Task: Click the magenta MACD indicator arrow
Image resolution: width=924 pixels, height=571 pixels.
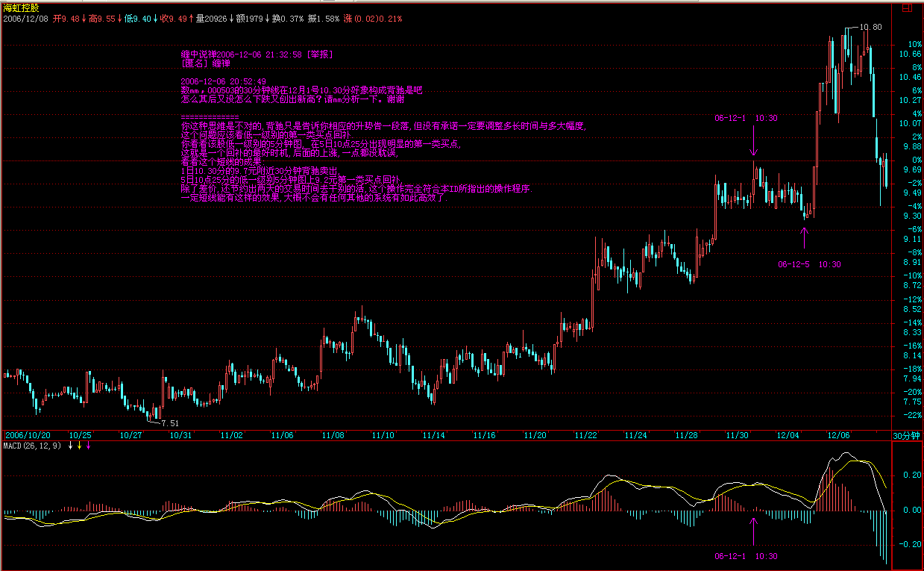Action: 89,446
